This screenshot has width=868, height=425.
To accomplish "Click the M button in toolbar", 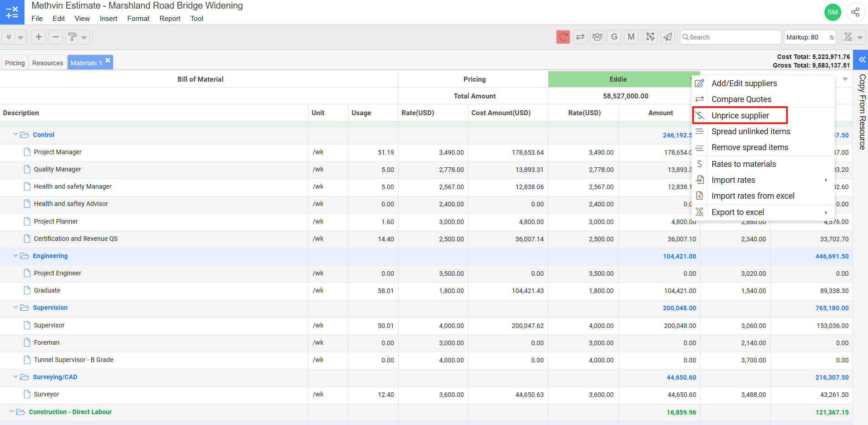I will tap(631, 37).
